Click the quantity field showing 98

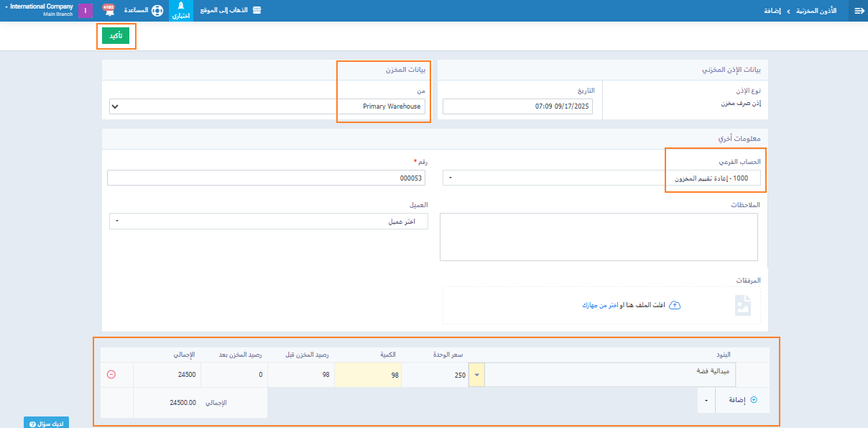click(x=368, y=375)
